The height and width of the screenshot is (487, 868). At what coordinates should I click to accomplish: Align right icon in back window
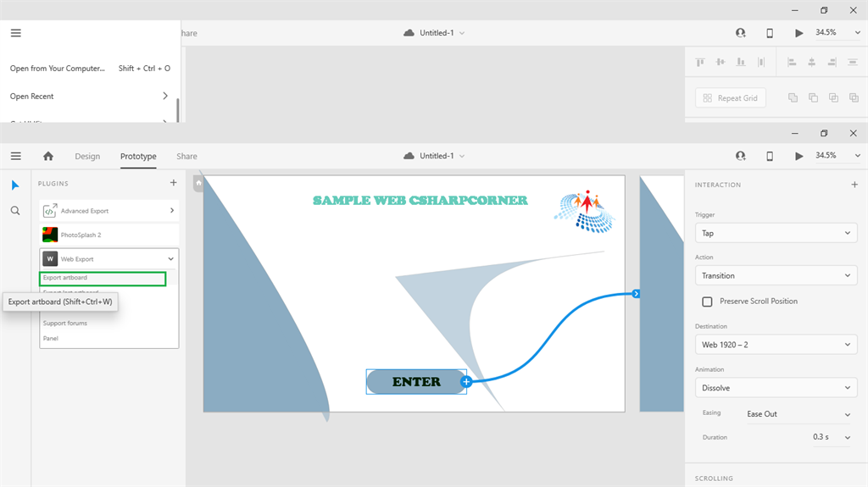coord(832,62)
